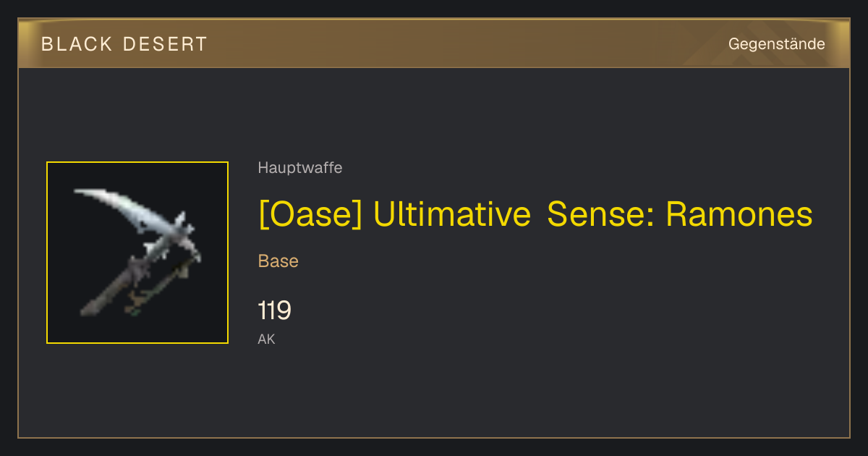The width and height of the screenshot is (868, 456).
Task: Click the word Ramones in the title
Action: (739, 214)
